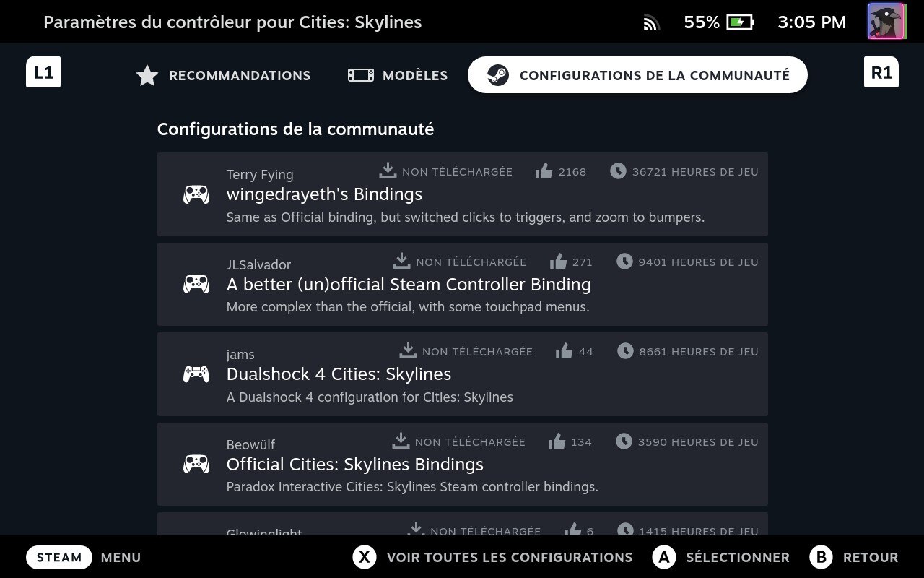Click '8661 heures de jeu' text
The width and height of the screenshot is (924, 578).
pyautogui.click(x=699, y=352)
